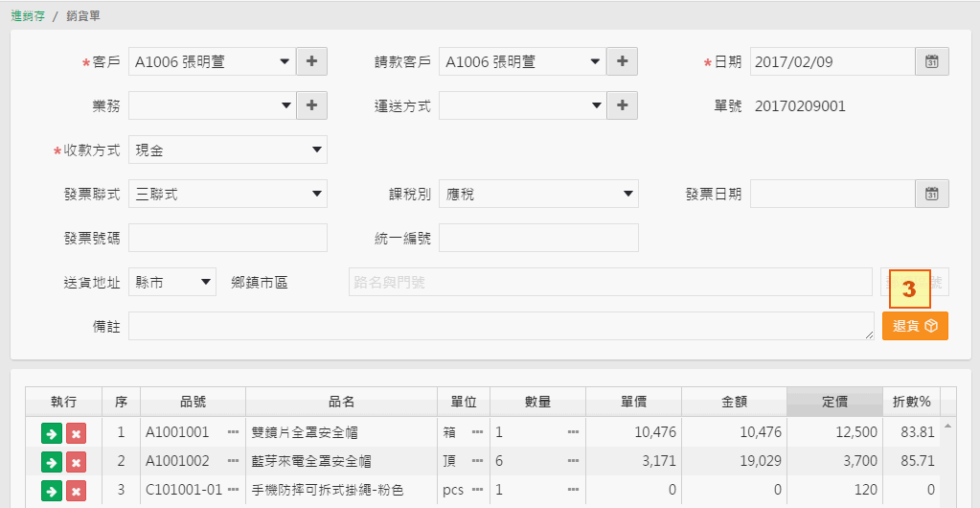This screenshot has height=508, width=980.
Task: Click the 金額 cell 19,029
Action: (x=734, y=462)
